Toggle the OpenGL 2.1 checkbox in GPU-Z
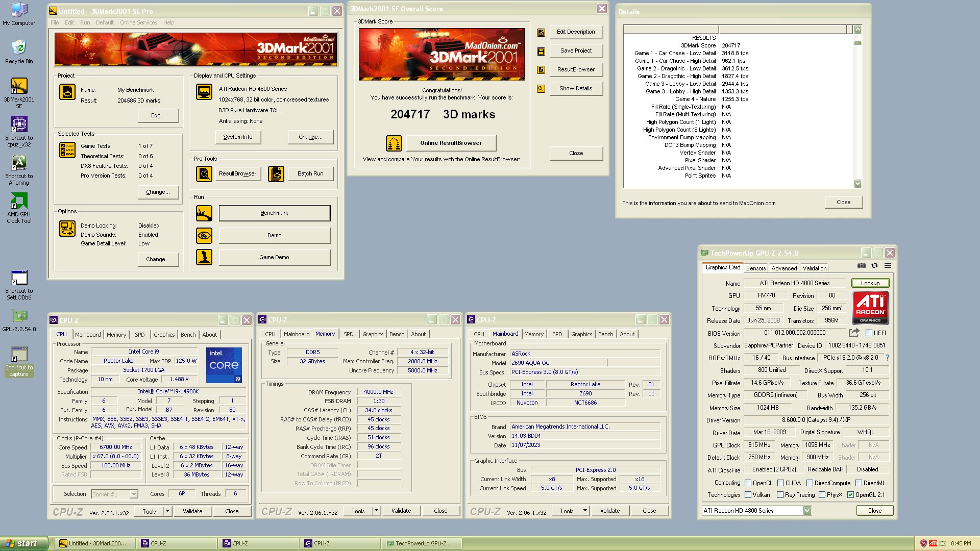Image resolution: width=980 pixels, height=551 pixels. tap(850, 495)
